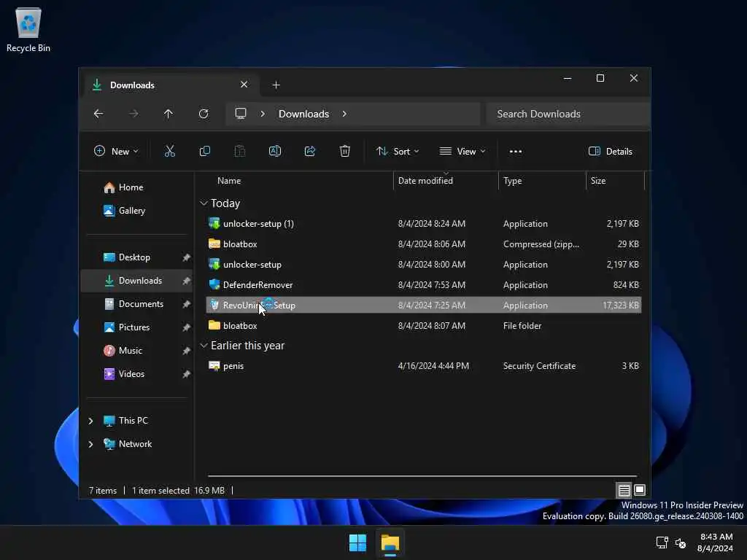Click the Copy icon in toolbar
The image size is (747, 560).
tap(205, 152)
